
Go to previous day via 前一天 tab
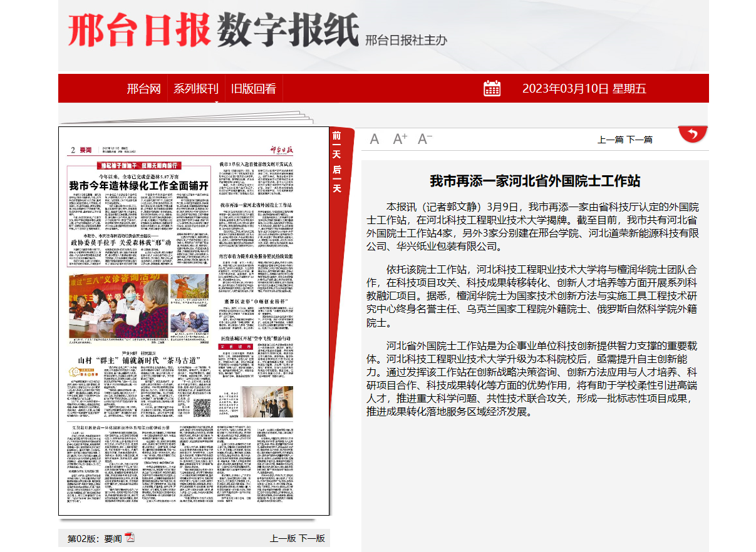pyautogui.click(x=337, y=145)
